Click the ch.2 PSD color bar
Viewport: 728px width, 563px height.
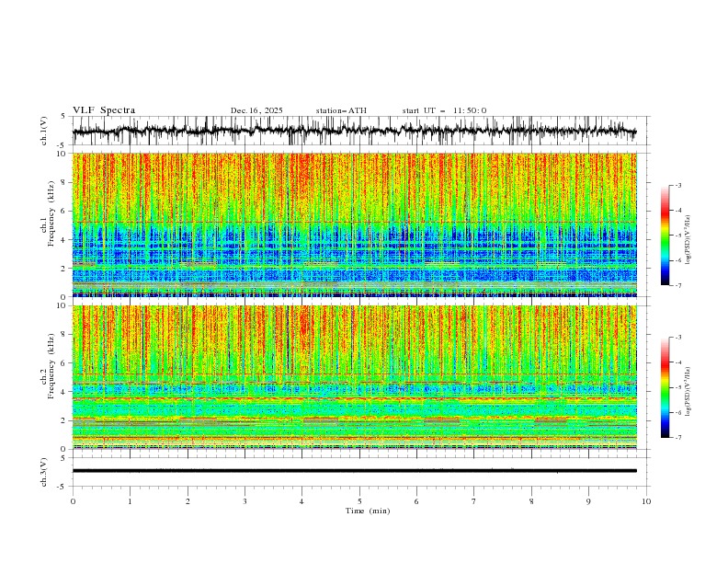click(665, 387)
